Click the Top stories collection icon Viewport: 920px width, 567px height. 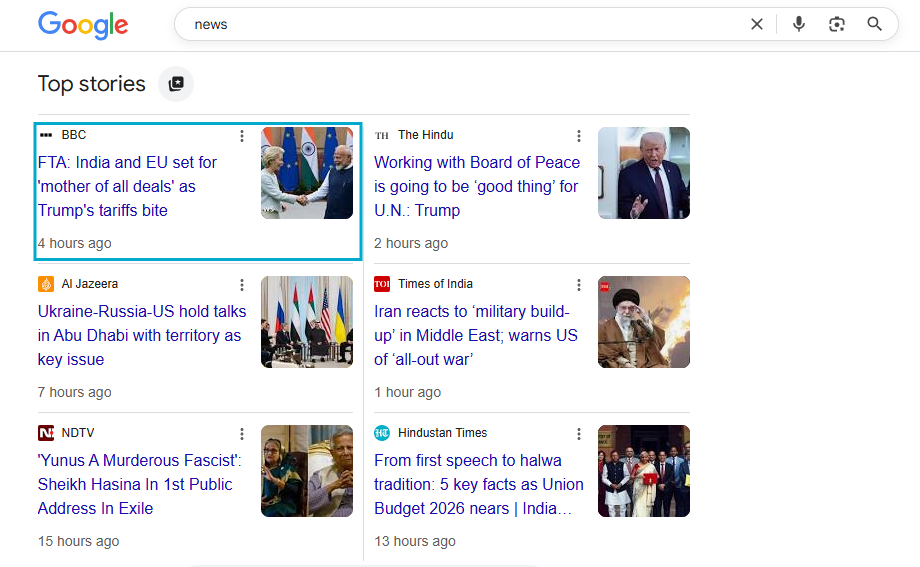pos(176,84)
